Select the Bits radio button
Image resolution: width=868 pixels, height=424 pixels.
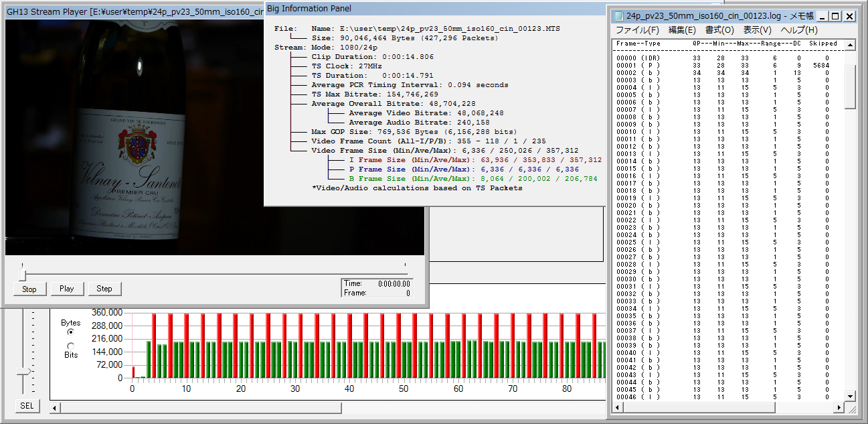tap(71, 346)
